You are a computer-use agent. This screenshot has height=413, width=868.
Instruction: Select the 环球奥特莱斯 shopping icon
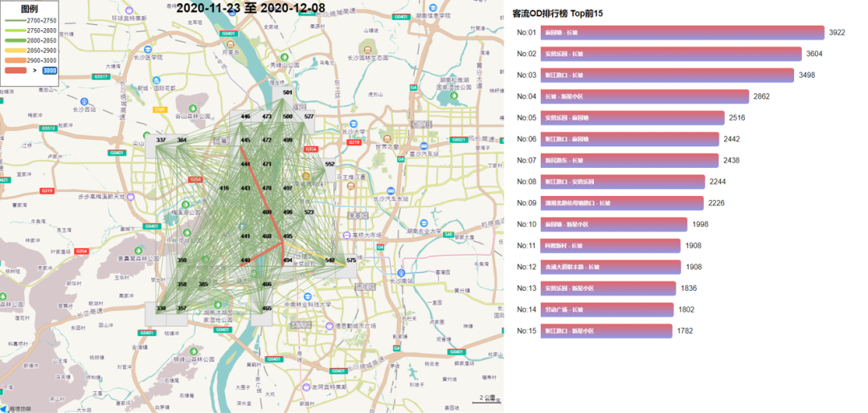tap(129, 10)
